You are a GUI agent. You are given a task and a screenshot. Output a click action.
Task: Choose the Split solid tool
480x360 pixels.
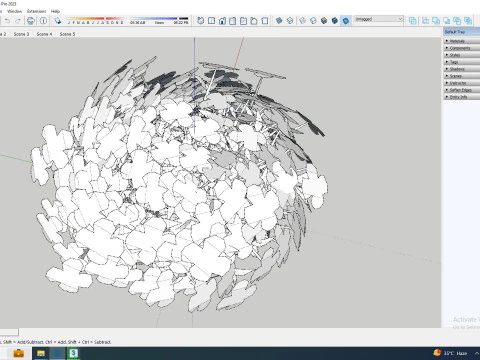(x=468, y=21)
